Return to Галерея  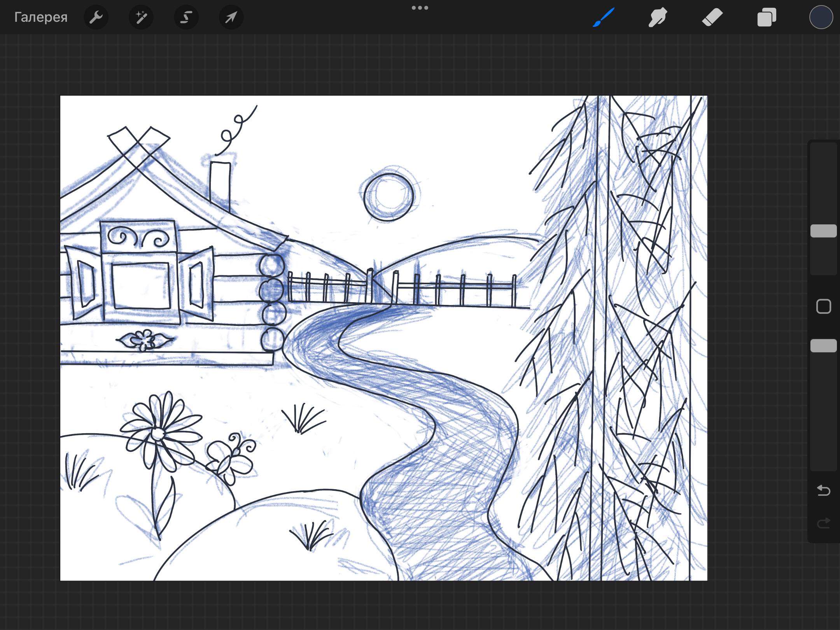point(41,17)
